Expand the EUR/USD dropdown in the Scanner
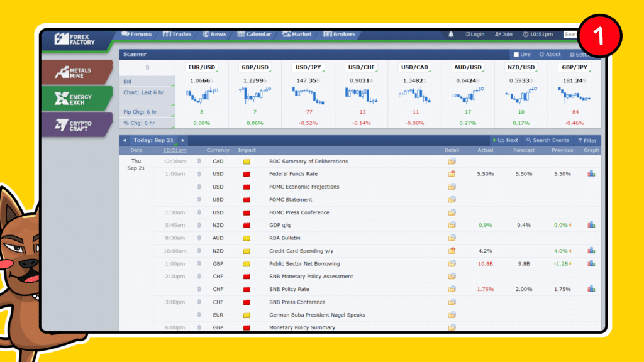This screenshot has width=644, height=362. pyautogui.click(x=201, y=67)
